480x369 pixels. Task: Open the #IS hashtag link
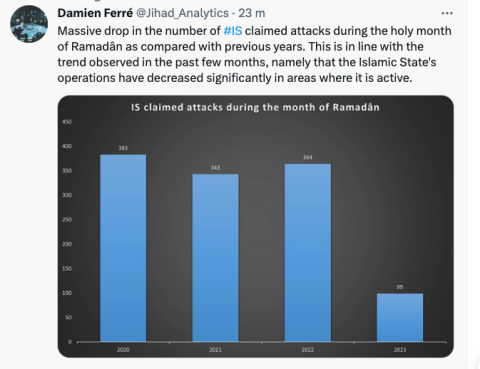[233, 31]
